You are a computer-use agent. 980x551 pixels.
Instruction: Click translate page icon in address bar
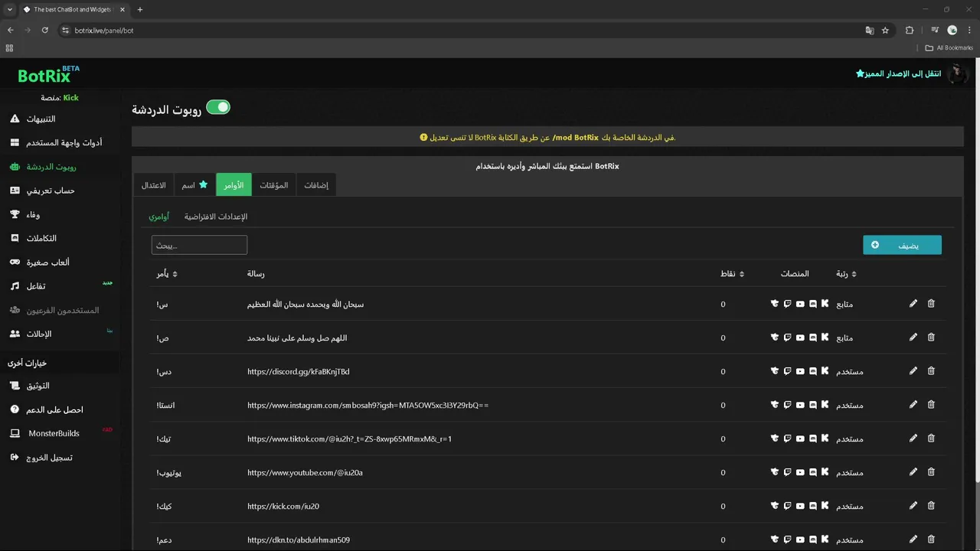pyautogui.click(x=870, y=31)
